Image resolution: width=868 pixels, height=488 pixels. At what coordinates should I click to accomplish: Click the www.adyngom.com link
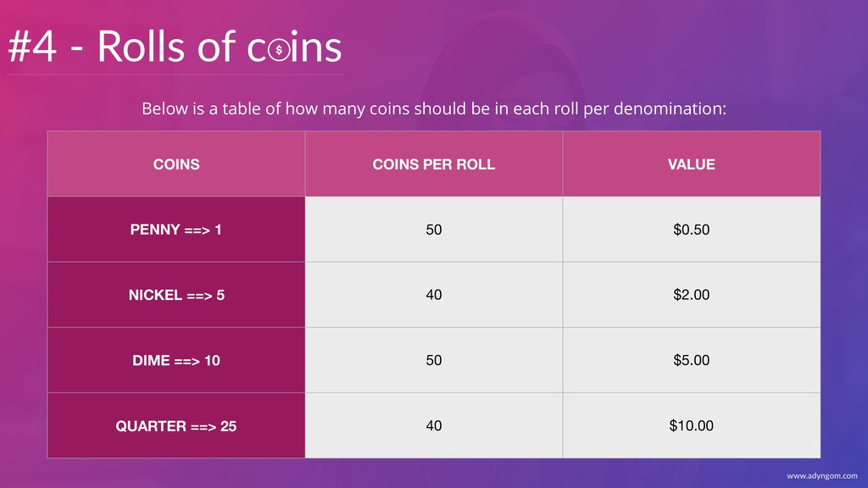822,476
